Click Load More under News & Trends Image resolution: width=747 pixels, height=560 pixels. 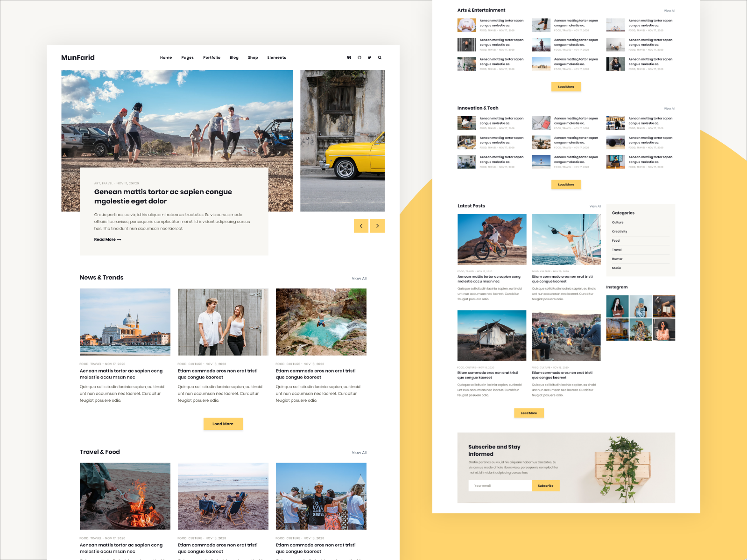223,424
